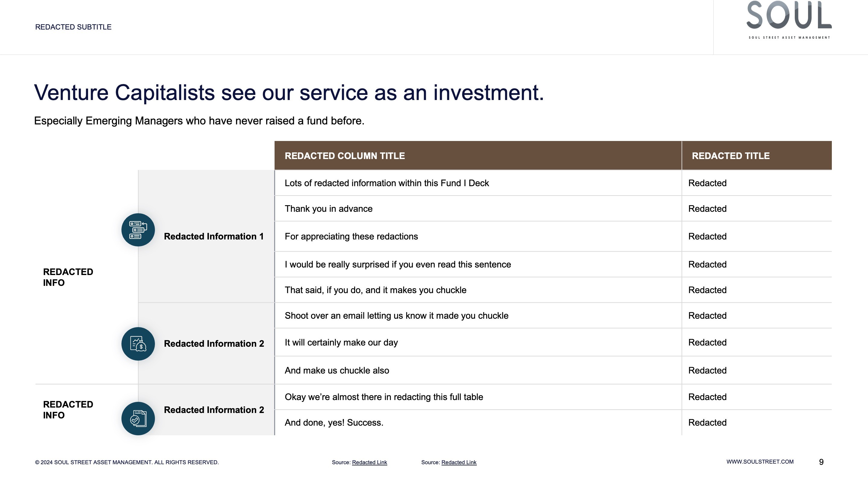Click the SOUL logo in the header
The height and width of the screenshot is (488, 868).
click(789, 20)
